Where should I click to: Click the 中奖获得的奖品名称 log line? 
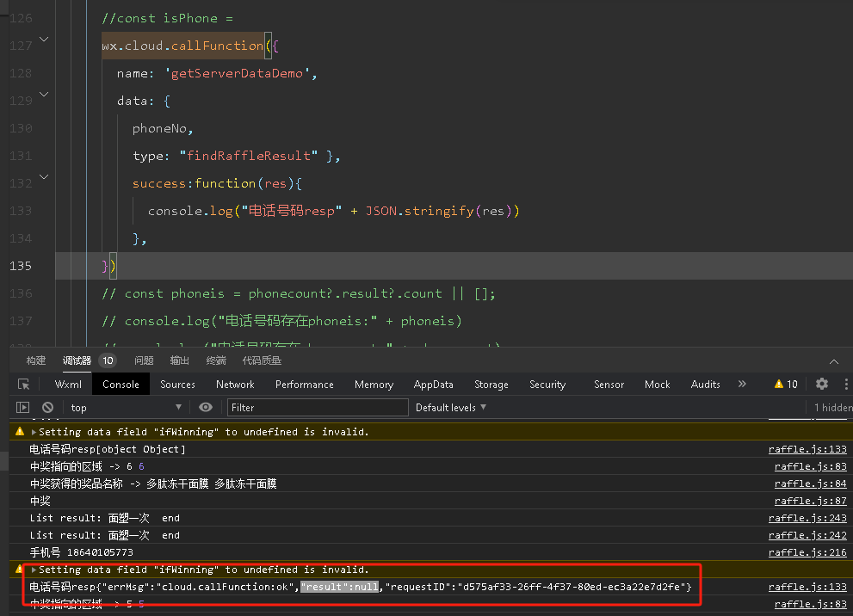point(153,484)
